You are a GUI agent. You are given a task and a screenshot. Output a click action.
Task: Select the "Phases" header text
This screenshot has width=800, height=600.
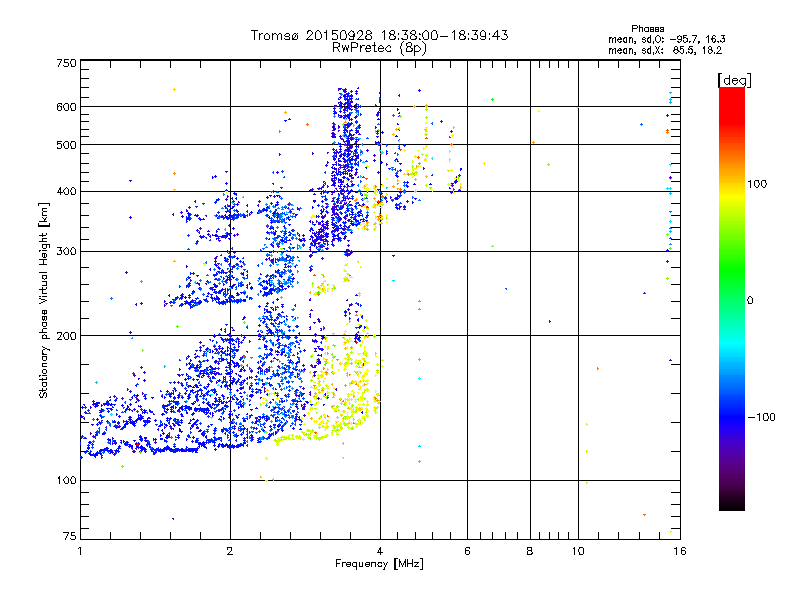[647, 29]
